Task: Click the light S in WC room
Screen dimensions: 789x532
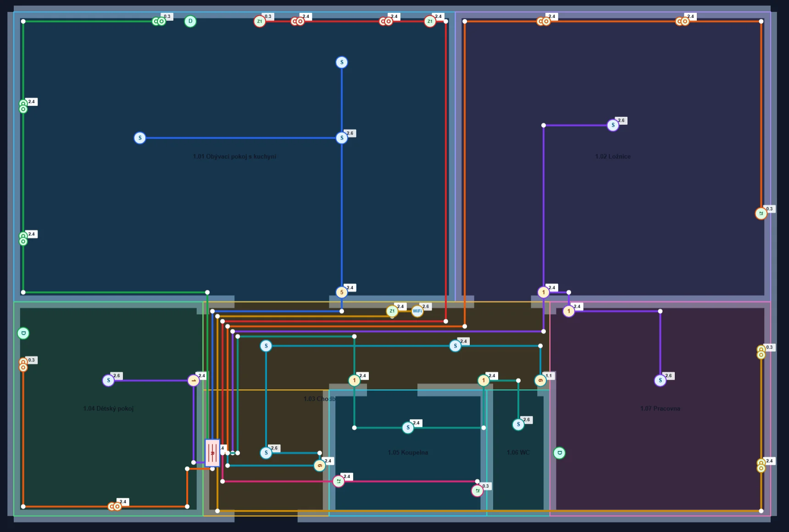Action: 518,424
